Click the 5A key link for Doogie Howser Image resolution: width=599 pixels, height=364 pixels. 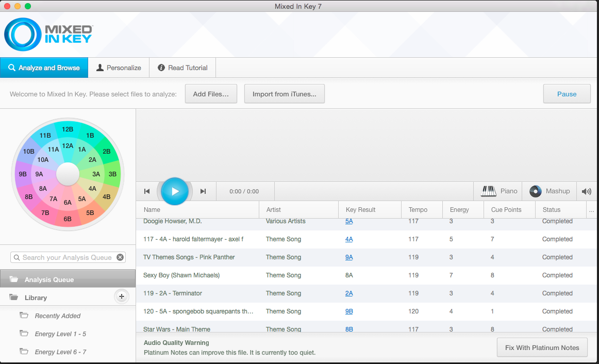[x=349, y=221]
